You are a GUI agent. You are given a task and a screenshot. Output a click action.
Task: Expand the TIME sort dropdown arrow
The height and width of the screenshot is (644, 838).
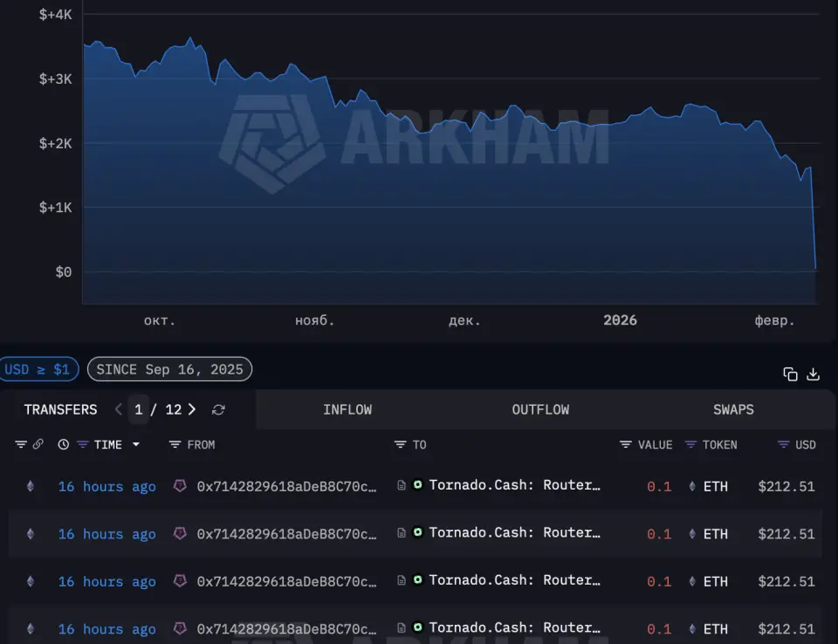coord(136,444)
